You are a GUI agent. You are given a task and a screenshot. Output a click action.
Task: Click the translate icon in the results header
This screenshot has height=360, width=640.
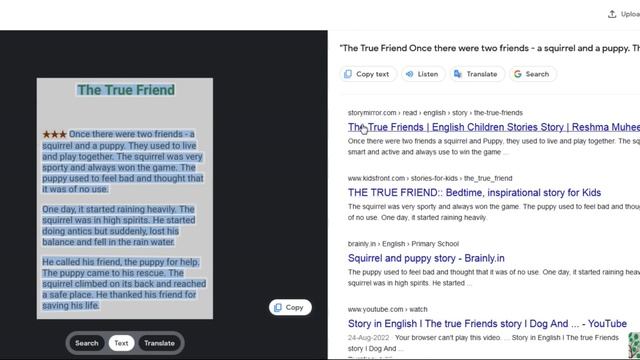pos(458,74)
